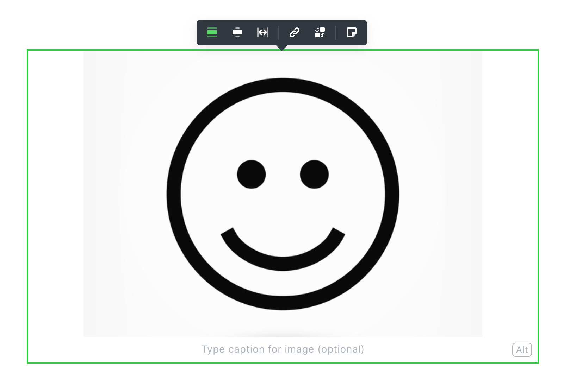Viewport: 570px width, 392px height.
Task: Click the smiley face's left eye
Action: coord(251,174)
